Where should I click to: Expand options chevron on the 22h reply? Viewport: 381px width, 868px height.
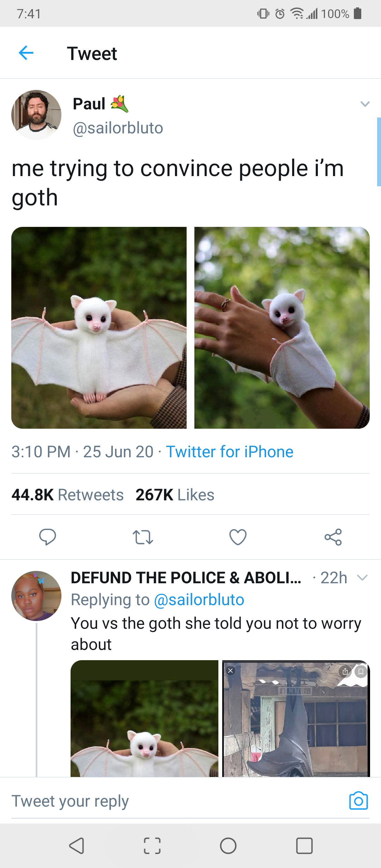[362, 578]
